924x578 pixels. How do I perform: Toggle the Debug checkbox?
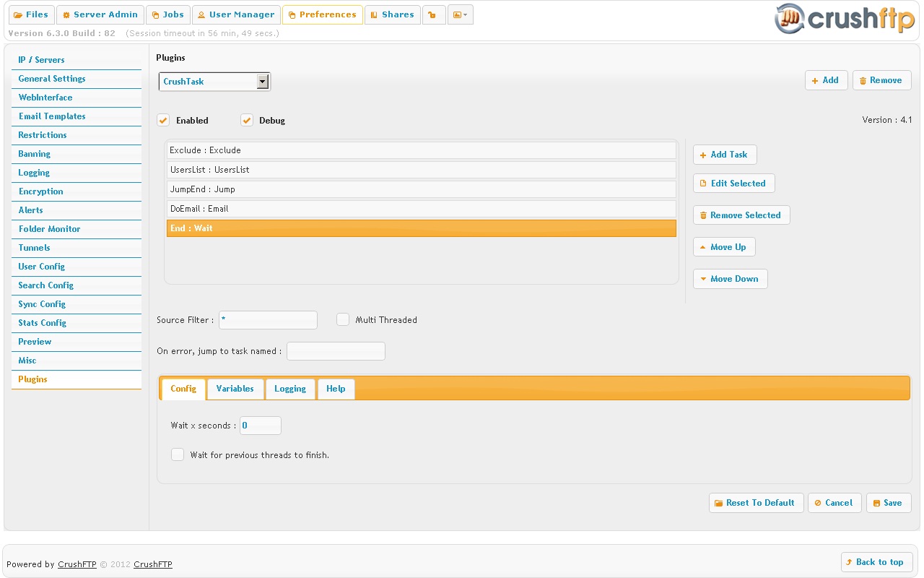coord(247,120)
